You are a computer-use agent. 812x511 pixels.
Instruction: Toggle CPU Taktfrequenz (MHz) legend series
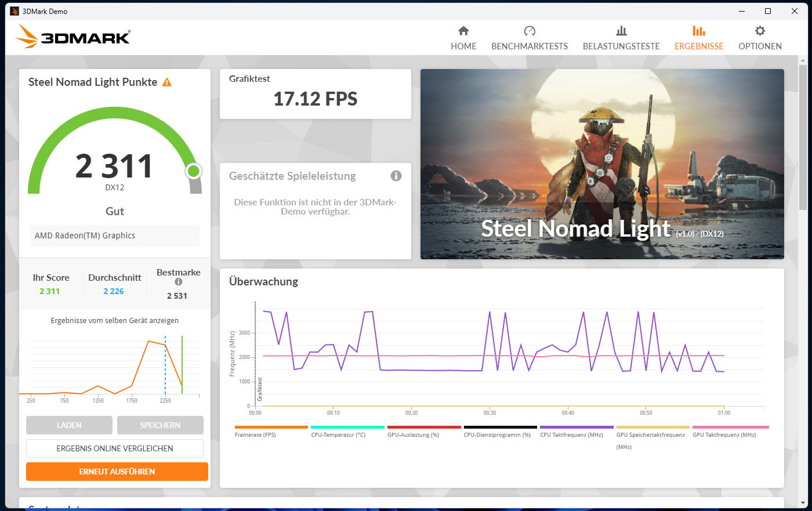[x=577, y=432]
